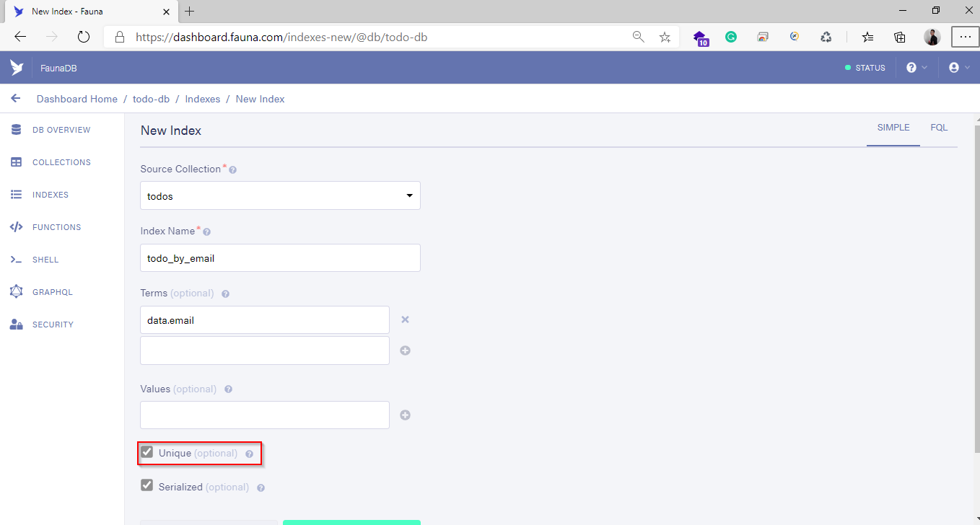The width and height of the screenshot is (980, 525).
Task: Add another term using plus icon
Action: point(405,350)
